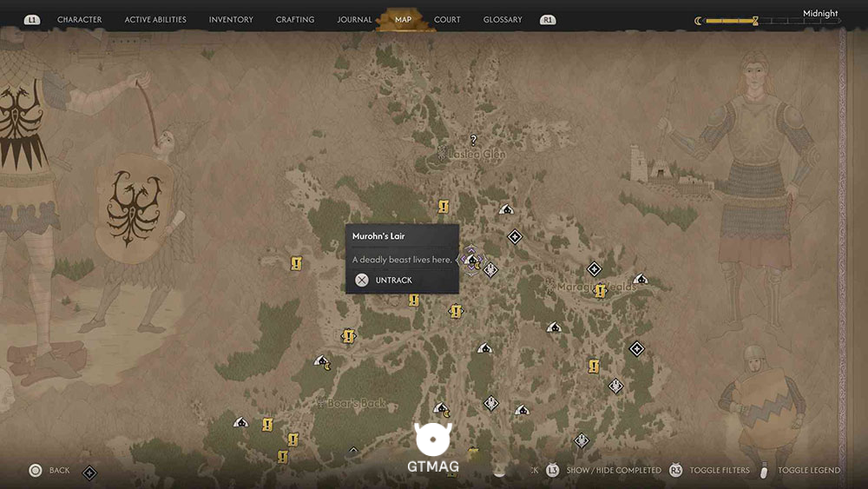Screen dimensions: 868x489
Task: Click the R1 next-tab button icon
Action: pyautogui.click(x=548, y=20)
